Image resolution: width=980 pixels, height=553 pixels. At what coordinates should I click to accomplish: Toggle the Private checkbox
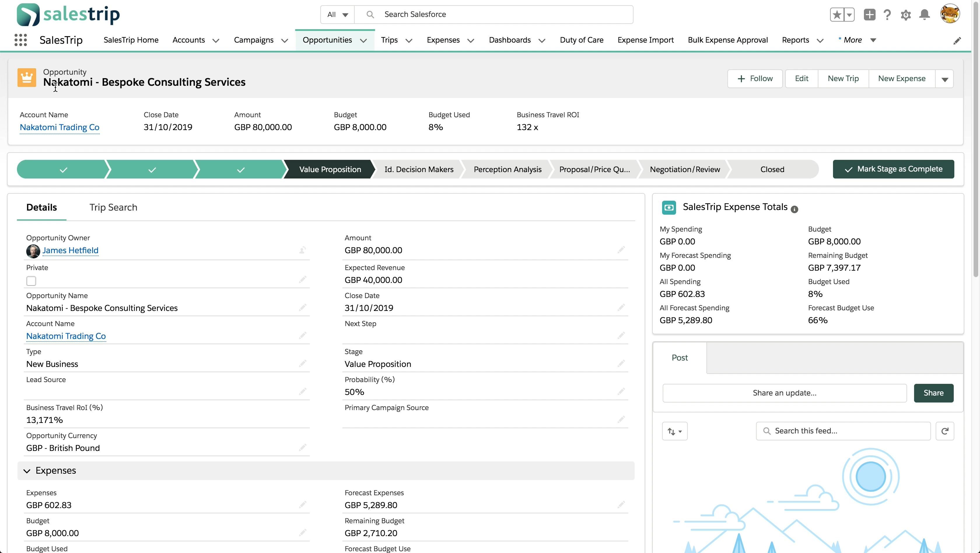coord(31,281)
